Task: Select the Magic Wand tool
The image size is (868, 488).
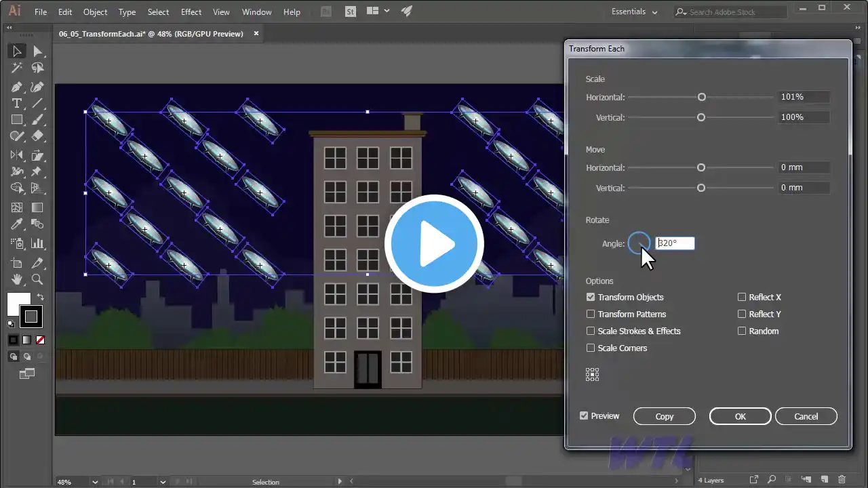Action: pyautogui.click(x=17, y=68)
